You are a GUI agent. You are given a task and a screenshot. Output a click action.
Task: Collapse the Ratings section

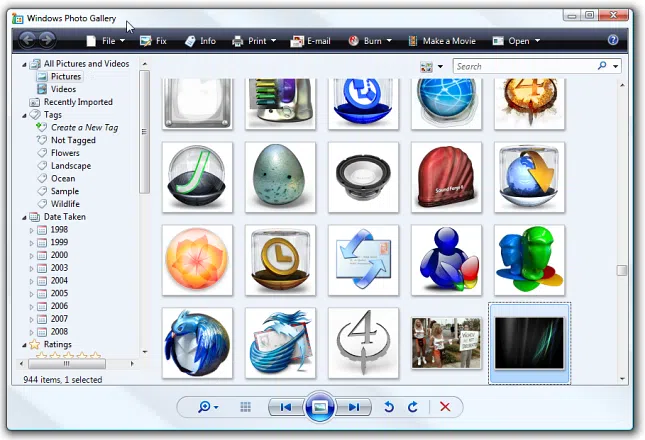[24, 345]
